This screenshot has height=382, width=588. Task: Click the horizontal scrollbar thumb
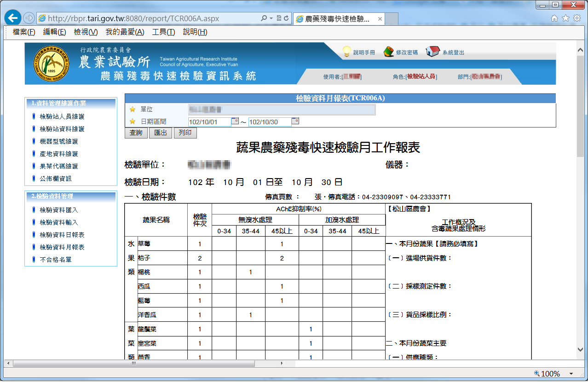pos(133,363)
